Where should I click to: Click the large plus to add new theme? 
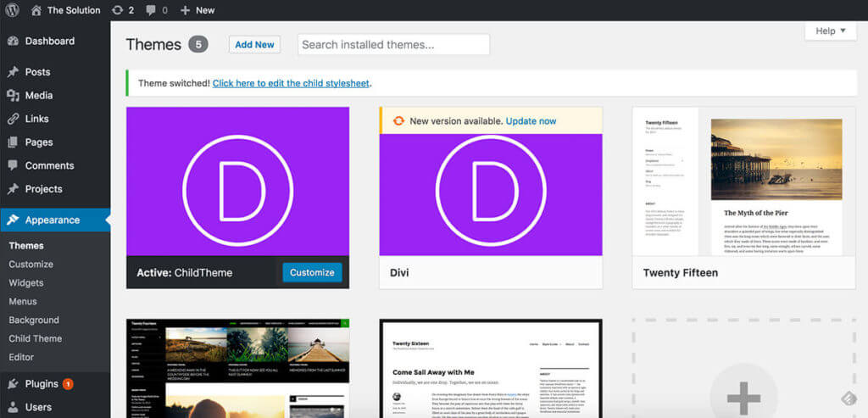[x=743, y=397]
